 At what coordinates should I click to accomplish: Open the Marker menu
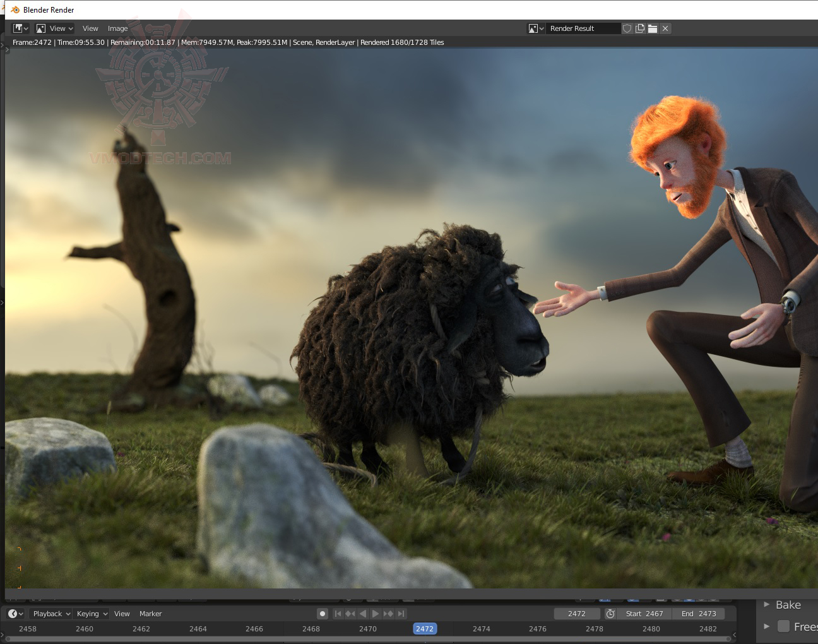click(x=150, y=614)
